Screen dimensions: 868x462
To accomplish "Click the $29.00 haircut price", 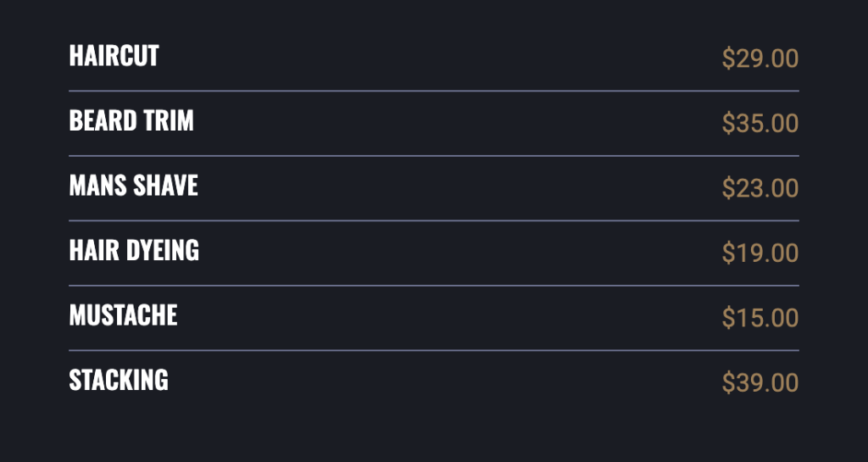I will (759, 58).
